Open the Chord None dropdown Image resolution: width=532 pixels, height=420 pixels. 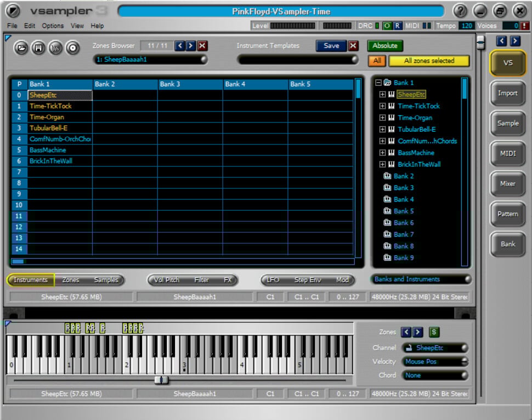436,376
